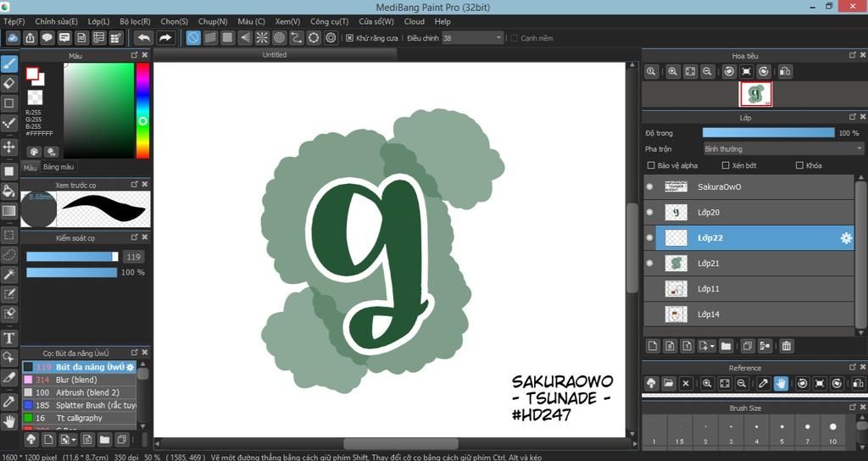
Task: Click the canvas vertical scrollbar
Action: [632, 249]
